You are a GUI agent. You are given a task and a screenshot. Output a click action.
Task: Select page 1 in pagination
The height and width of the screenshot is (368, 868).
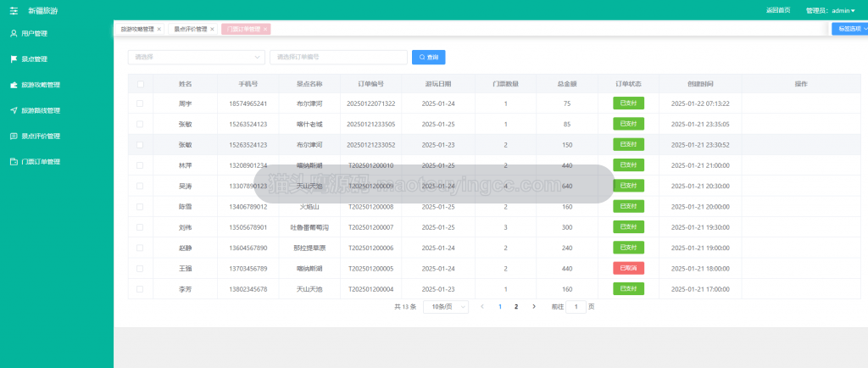click(500, 306)
